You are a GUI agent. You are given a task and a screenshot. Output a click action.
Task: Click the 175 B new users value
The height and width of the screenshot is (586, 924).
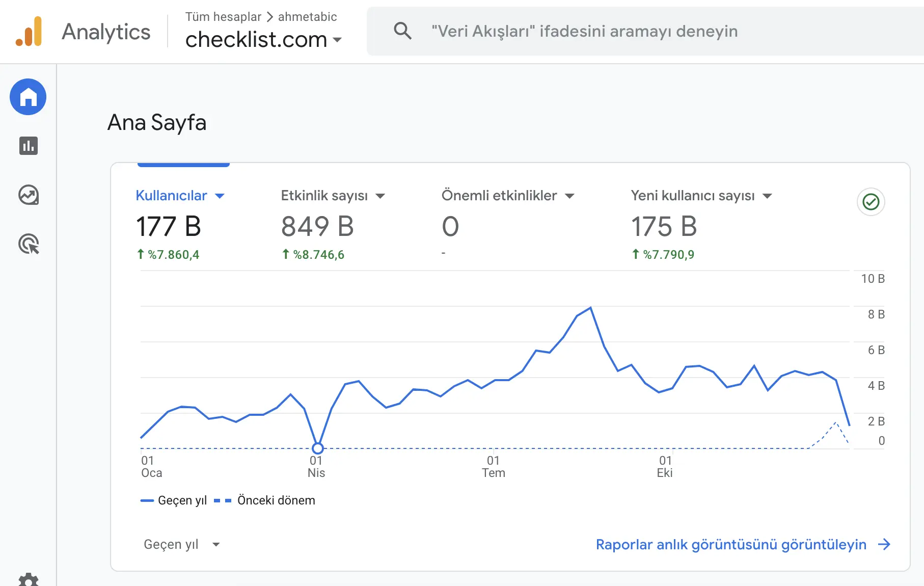[664, 226]
